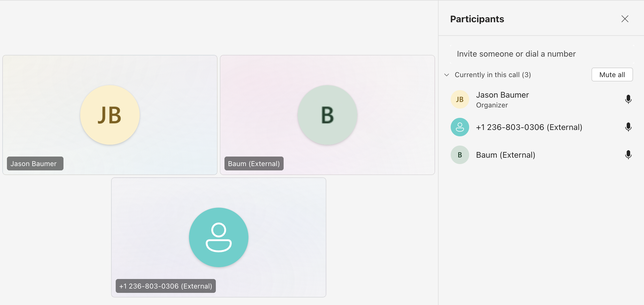Image resolution: width=644 pixels, height=305 pixels.
Task: Select the +1 236-803-0306 entry in the list
Action: pos(529,127)
